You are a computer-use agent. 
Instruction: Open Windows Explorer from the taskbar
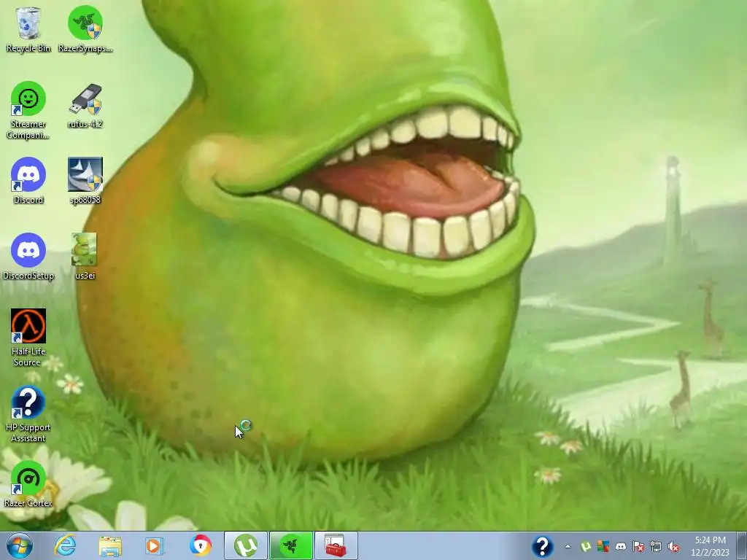[x=110, y=545]
